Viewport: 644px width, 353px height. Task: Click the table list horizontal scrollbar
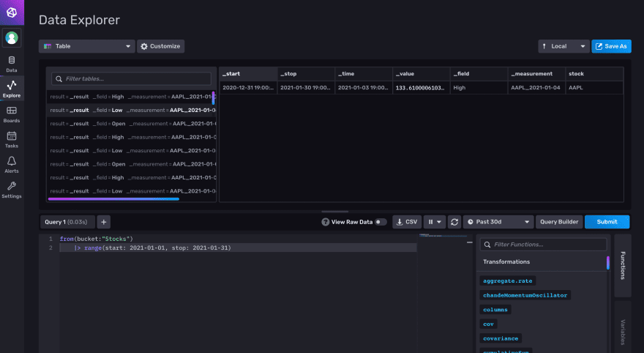pyautogui.click(x=113, y=199)
